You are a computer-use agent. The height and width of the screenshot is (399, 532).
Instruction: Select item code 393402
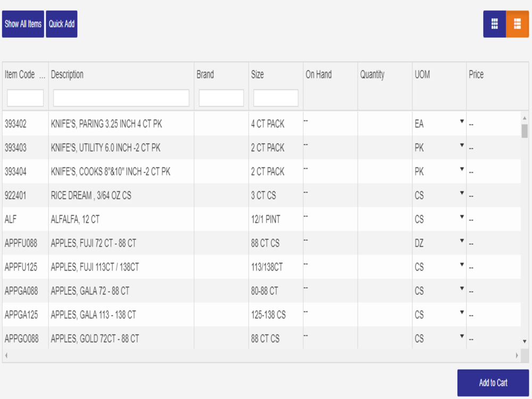point(15,124)
